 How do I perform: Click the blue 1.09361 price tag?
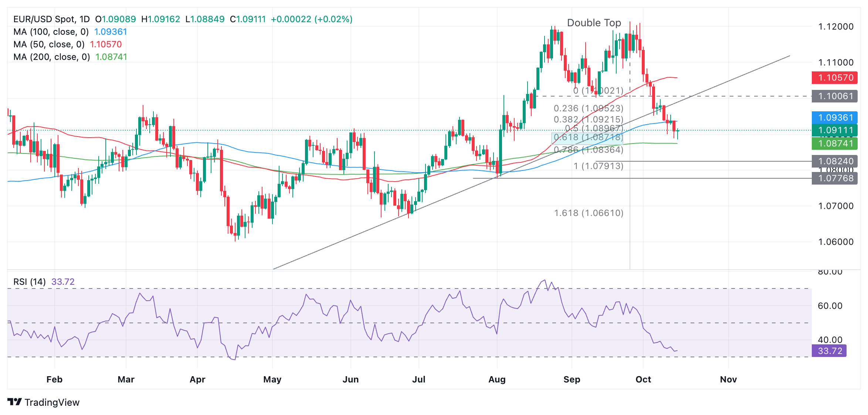coord(834,118)
